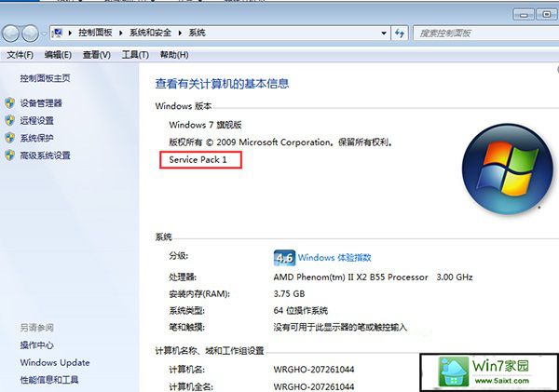559x392 pixels.
Task: Maximize the System window
Action: click(546, 15)
